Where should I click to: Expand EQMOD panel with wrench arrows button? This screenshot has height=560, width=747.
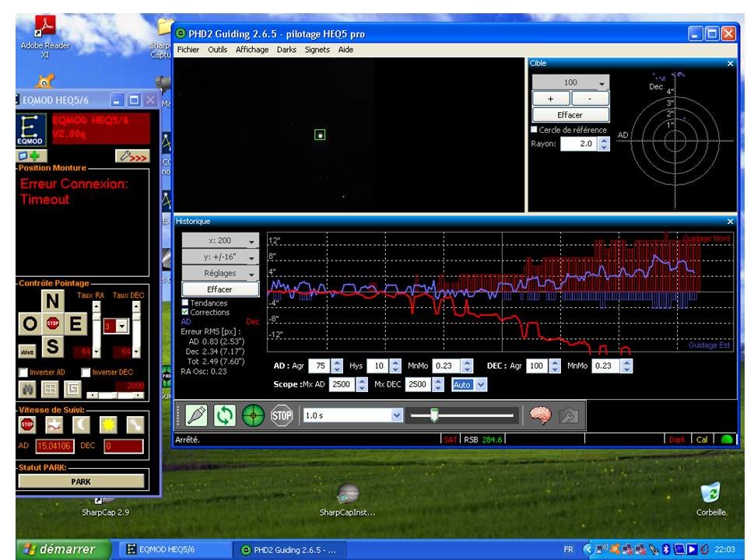pos(132,156)
